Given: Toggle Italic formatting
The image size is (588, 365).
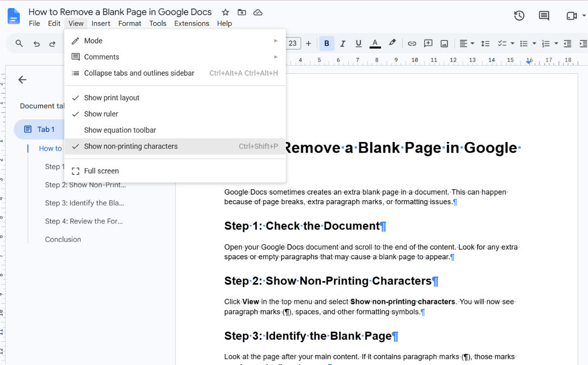Looking at the screenshot, I should coord(343,43).
